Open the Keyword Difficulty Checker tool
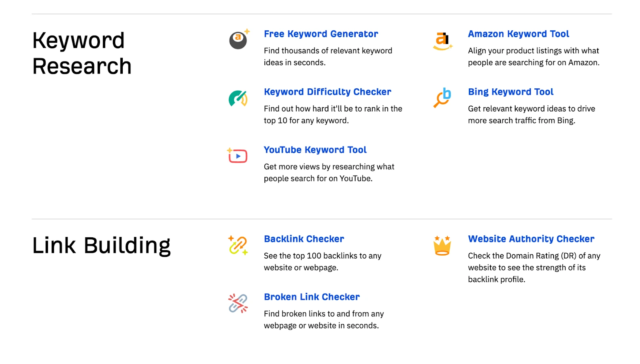Image resolution: width=640 pixels, height=364 pixels. (327, 92)
